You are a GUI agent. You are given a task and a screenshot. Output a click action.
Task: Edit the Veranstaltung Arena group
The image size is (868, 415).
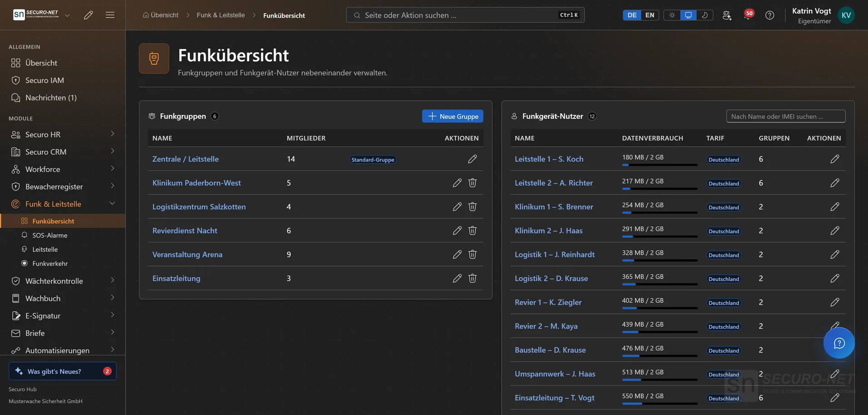(x=457, y=254)
